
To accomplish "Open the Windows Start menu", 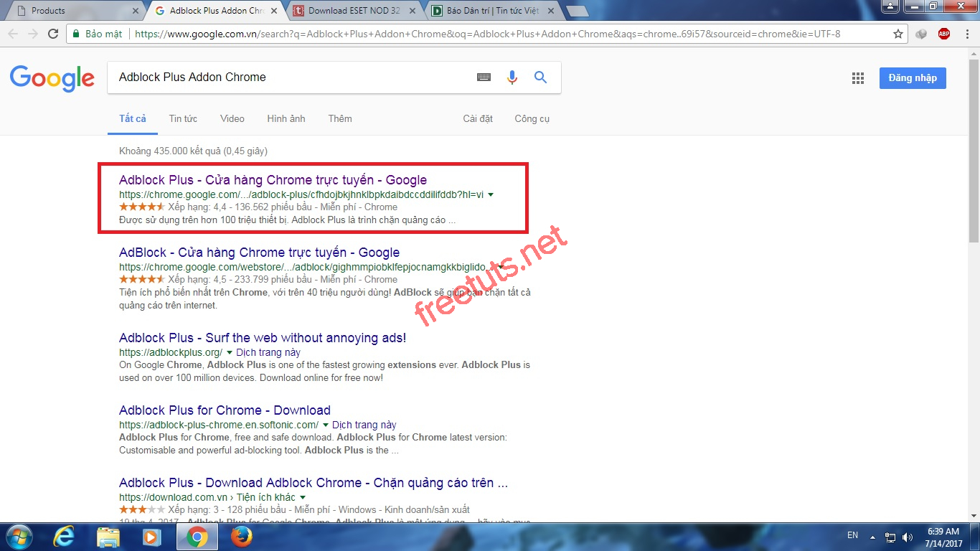I will pos(19,537).
